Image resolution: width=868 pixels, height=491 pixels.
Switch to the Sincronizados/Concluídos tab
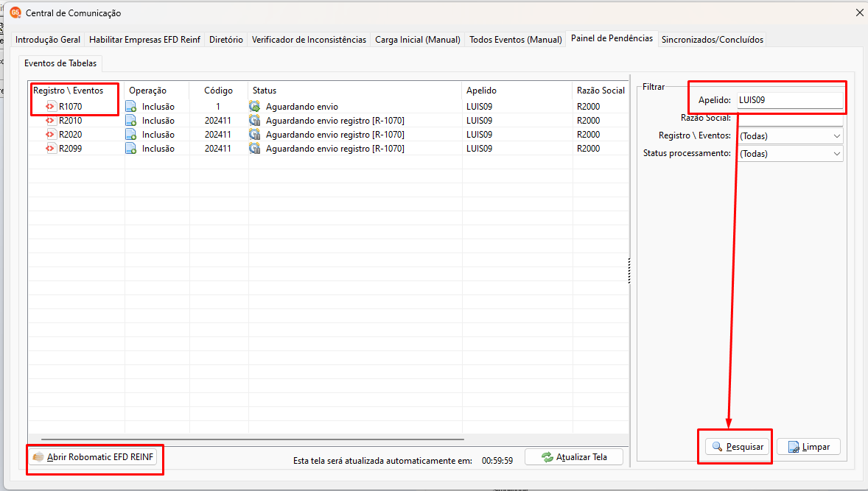[712, 39]
